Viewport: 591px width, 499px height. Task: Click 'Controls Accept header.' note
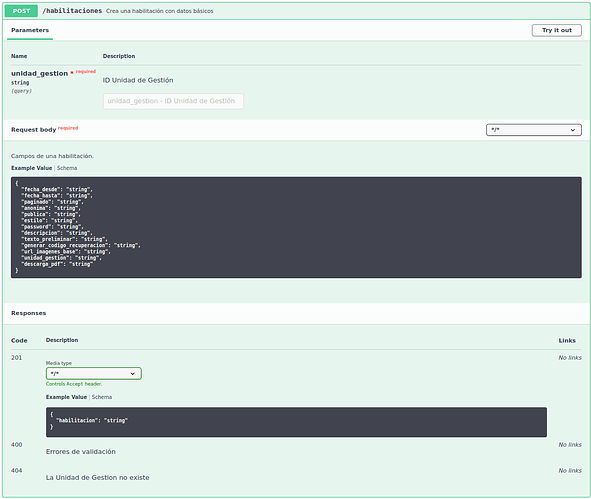[x=74, y=384]
